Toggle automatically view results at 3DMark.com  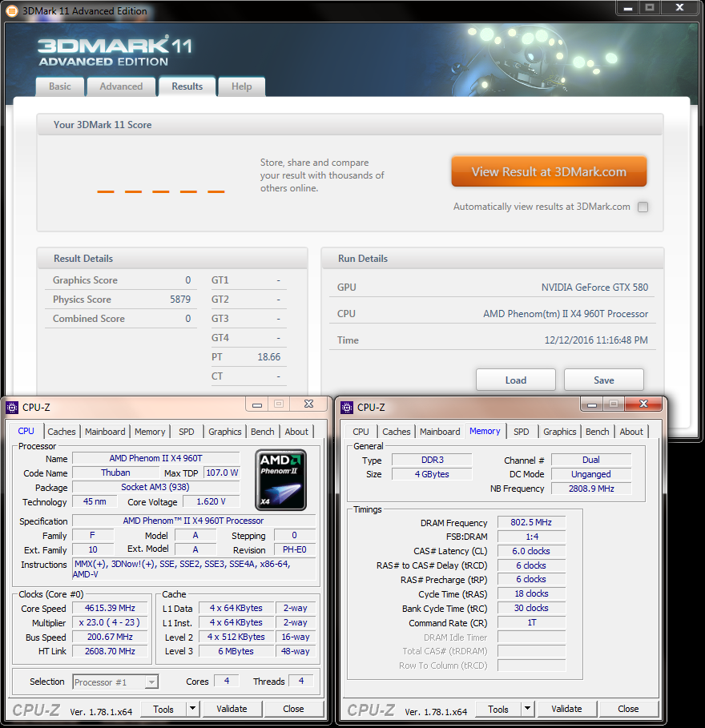pos(643,207)
